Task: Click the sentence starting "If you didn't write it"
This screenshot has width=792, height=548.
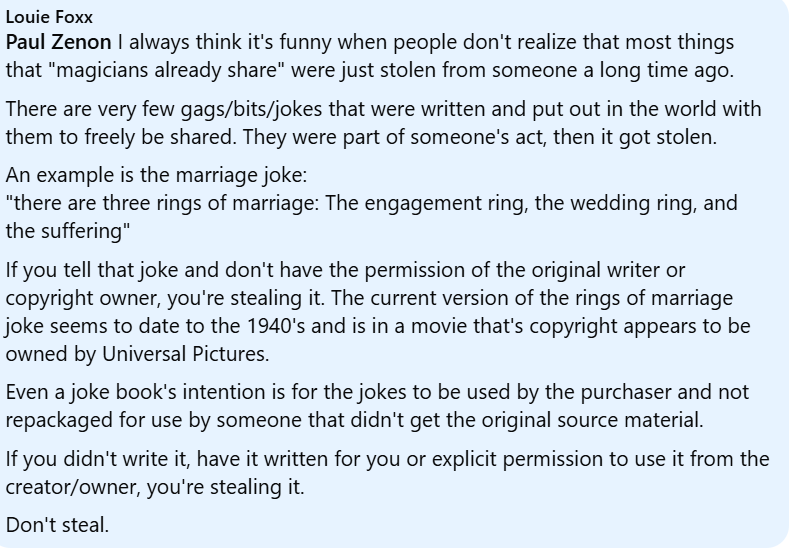Action: pyautogui.click(x=387, y=473)
